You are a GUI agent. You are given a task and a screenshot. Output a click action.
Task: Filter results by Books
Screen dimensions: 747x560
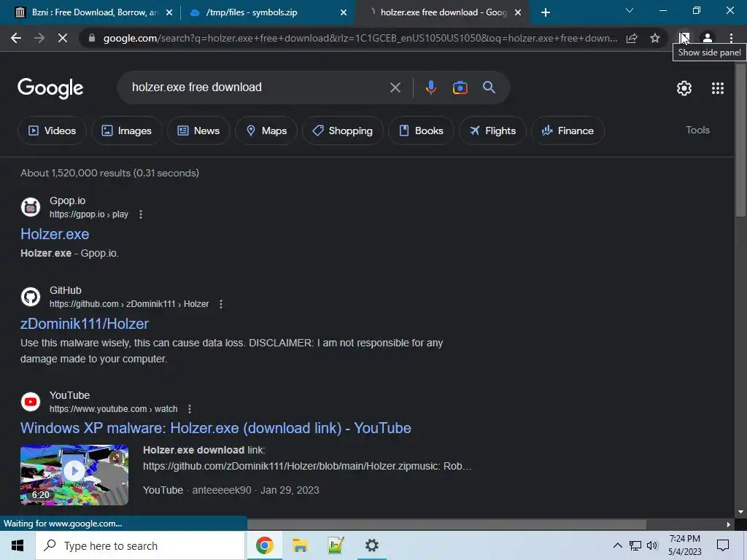click(421, 131)
